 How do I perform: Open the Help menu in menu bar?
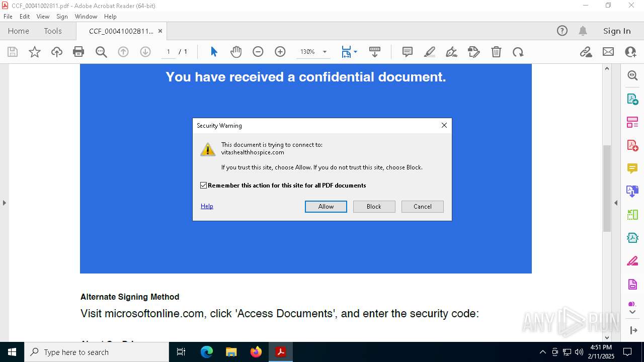tap(110, 16)
